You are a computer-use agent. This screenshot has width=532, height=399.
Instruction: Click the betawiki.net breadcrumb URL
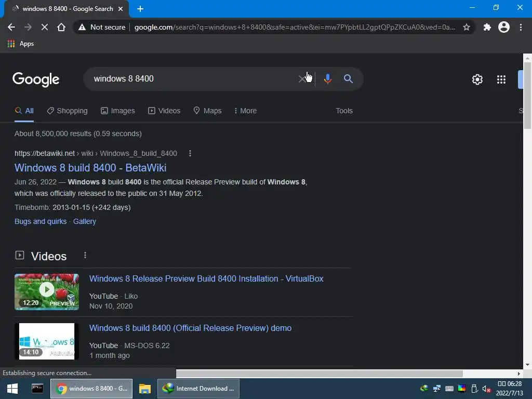[x=96, y=153]
